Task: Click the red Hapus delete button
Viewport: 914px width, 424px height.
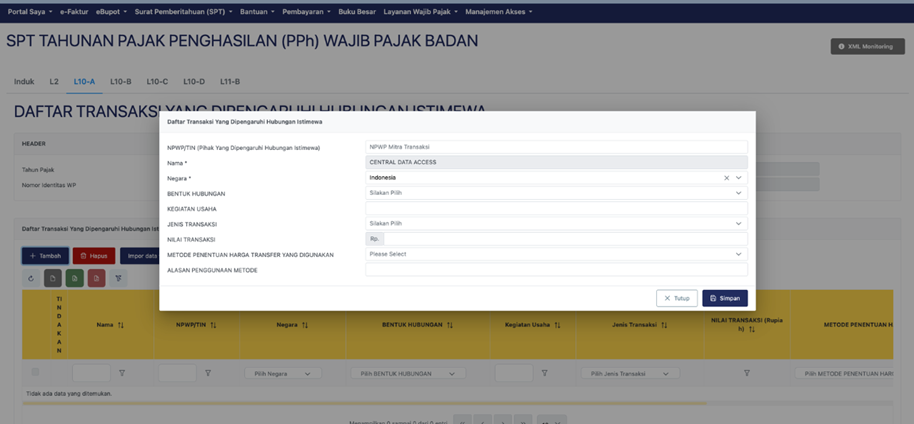Action: 94,256
